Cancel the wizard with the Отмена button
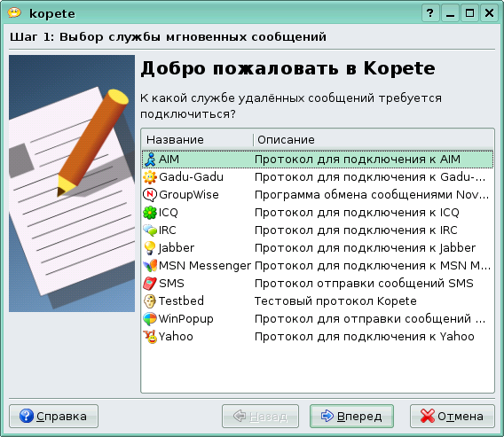This screenshot has width=504, height=437. 453,416
